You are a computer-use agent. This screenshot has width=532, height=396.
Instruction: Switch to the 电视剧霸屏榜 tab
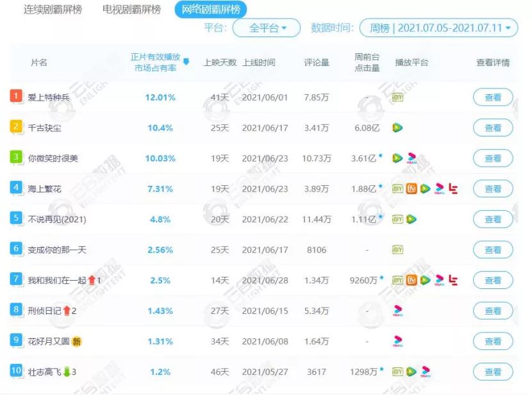click(131, 10)
